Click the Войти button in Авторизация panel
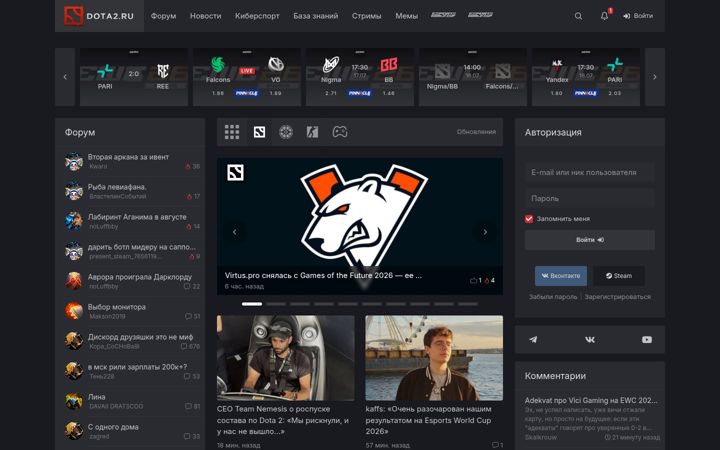Screen dimensions: 720x450 tap(590, 240)
